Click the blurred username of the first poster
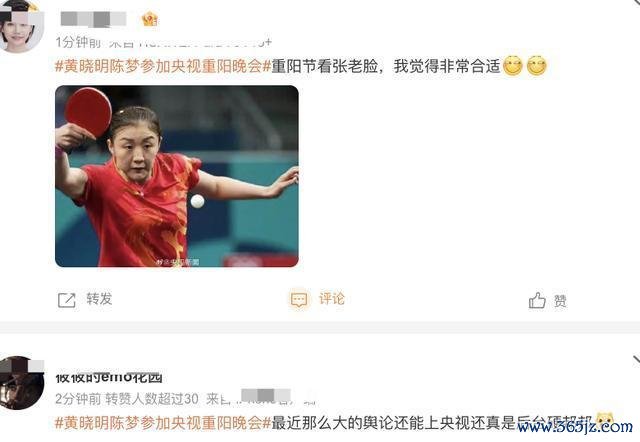640x442 pixels. 93,19
